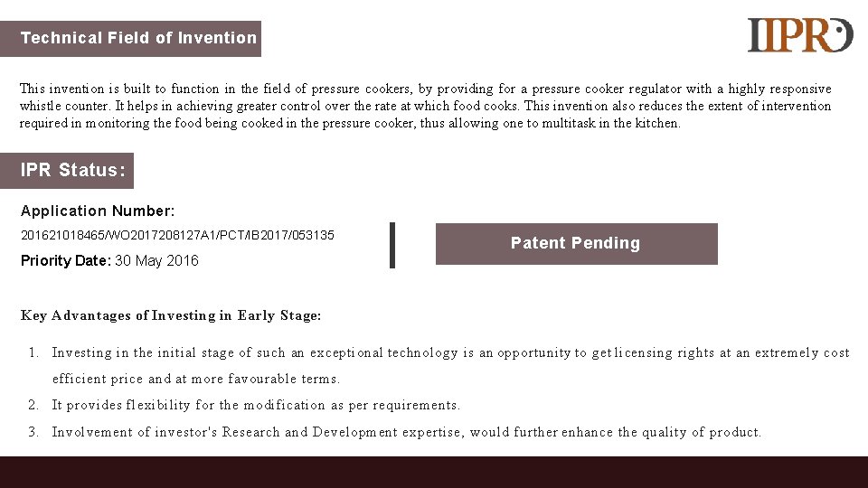Viewport: 868px width, 488px height.
Task: Click the line mentioning whistle counter
Action: [426, 106]
